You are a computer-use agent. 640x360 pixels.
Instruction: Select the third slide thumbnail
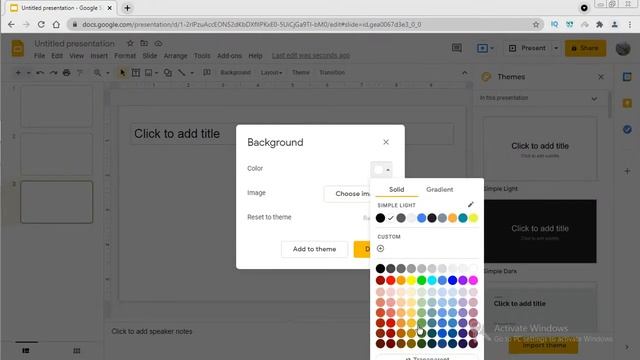(57, 202)
